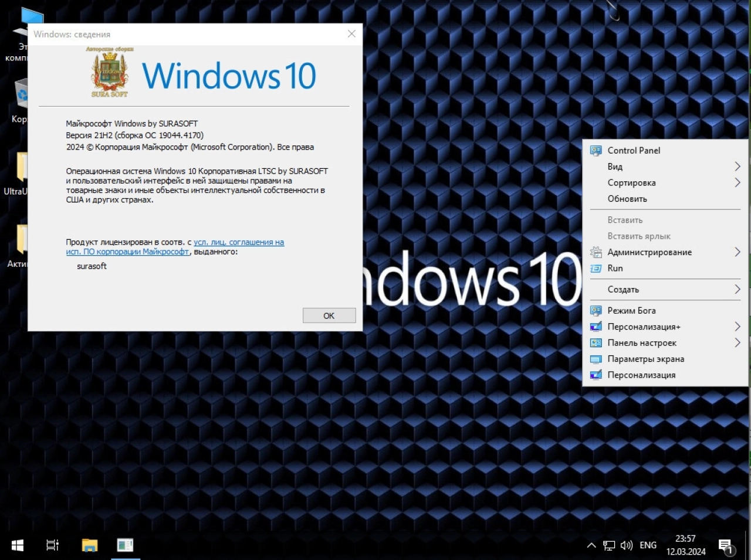
Task: Expand the Вид submenu arrow
Action: pos(738,167)
